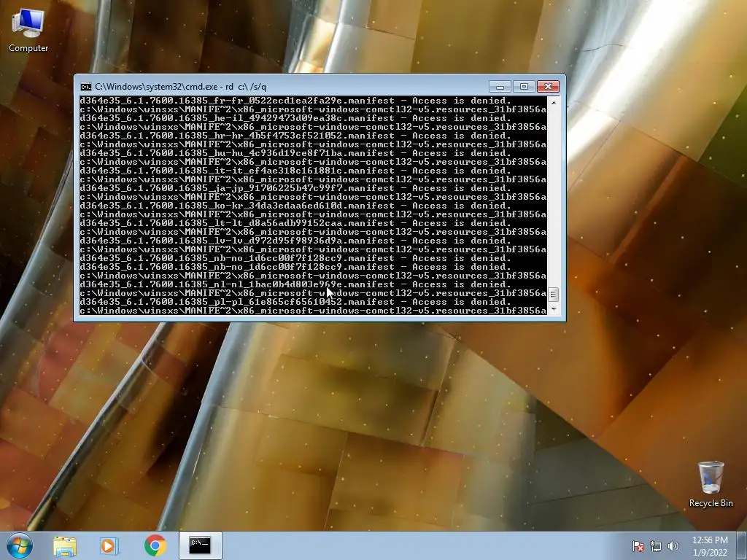Open the volume speaker tray icon
The height and width of the screenshot is (560, 747).
coord(673,546)
